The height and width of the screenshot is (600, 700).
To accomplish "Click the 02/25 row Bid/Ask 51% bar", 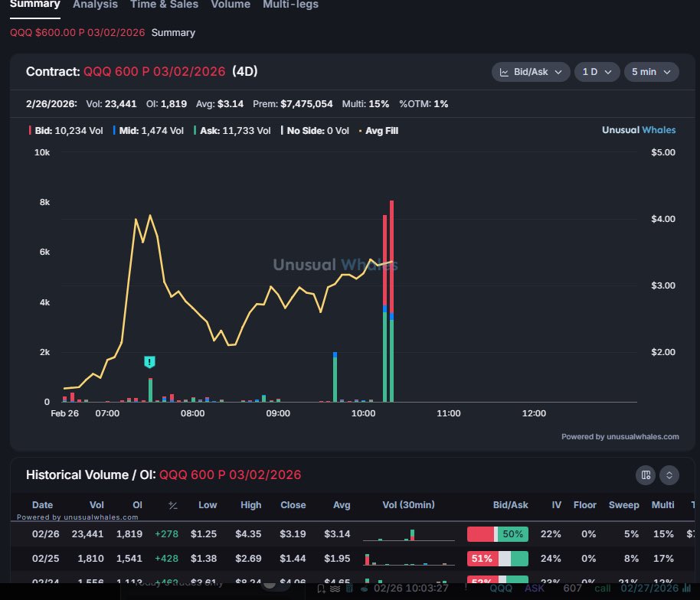I will coord(498,559).
